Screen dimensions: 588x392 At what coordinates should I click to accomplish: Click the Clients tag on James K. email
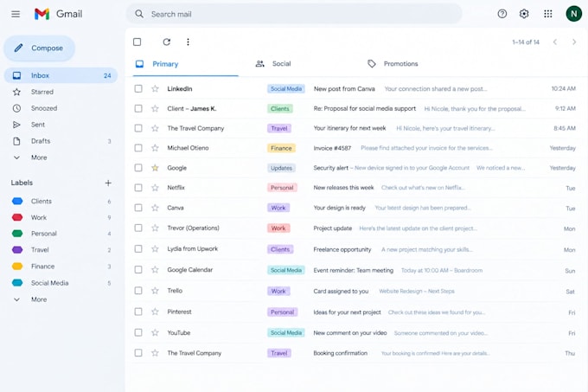(x=280, y=109)
